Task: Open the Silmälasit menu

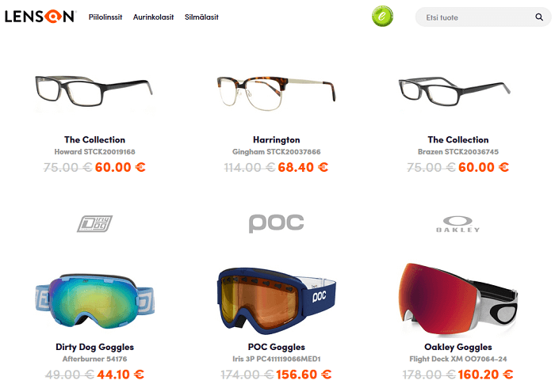Action: (x=201, y=17)
